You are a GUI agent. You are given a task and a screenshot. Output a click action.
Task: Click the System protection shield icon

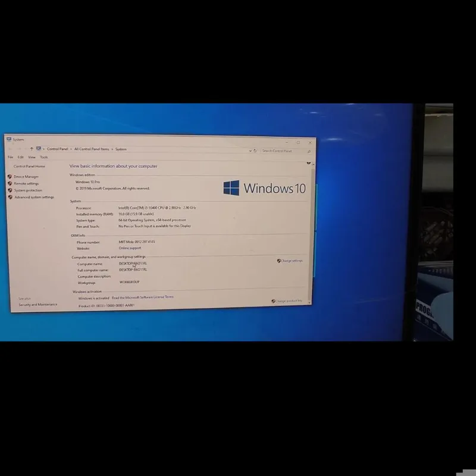tap(10, 190)
